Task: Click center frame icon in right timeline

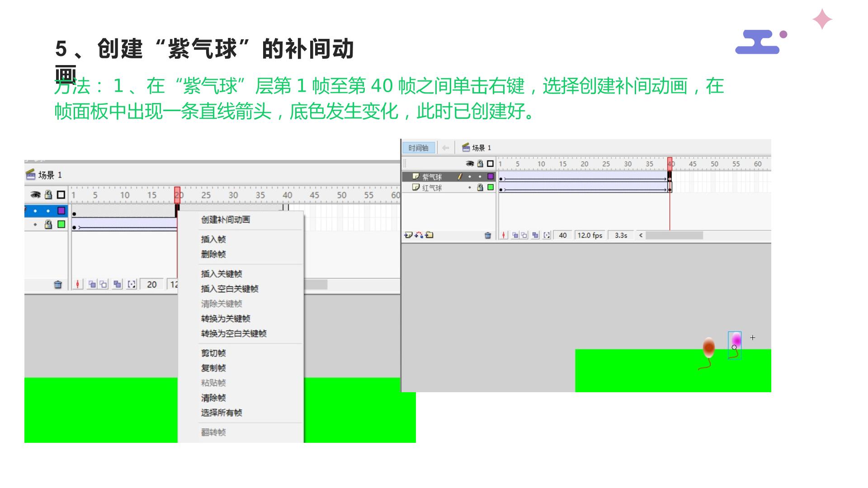Action: pyautogui.click(x=503, y=235)
